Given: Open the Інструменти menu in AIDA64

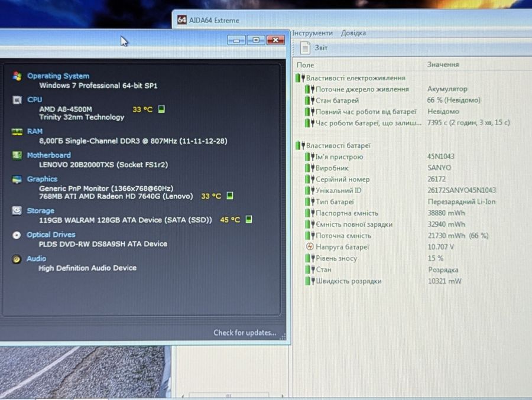Looking at the screenshot, I should point(313,33).
